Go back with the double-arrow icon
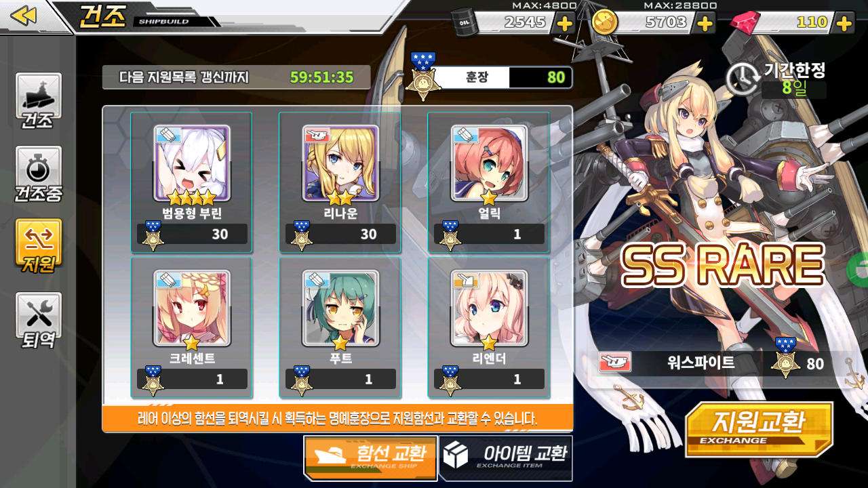The height and width of the screenshot is (488, 868). click(x=24, y=16)
